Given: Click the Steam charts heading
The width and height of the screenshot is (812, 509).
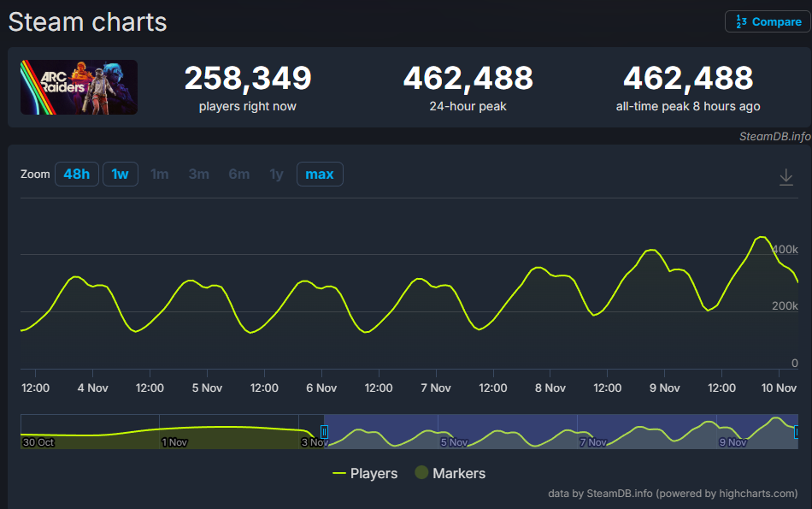Looking at the screenshot, I should [x=87, y=22].
